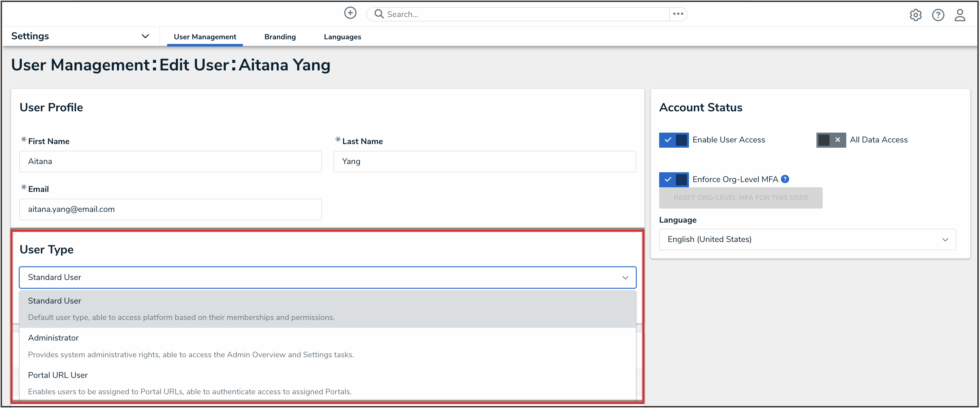Open the user profile icon
Image resolution: width=980 pixels, height=408 pixels.
(960, 15)
